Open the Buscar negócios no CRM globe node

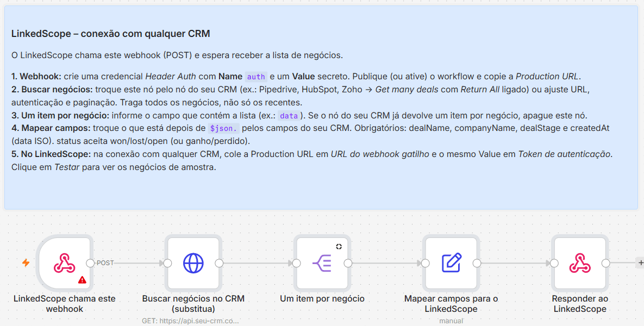point(193,263)
